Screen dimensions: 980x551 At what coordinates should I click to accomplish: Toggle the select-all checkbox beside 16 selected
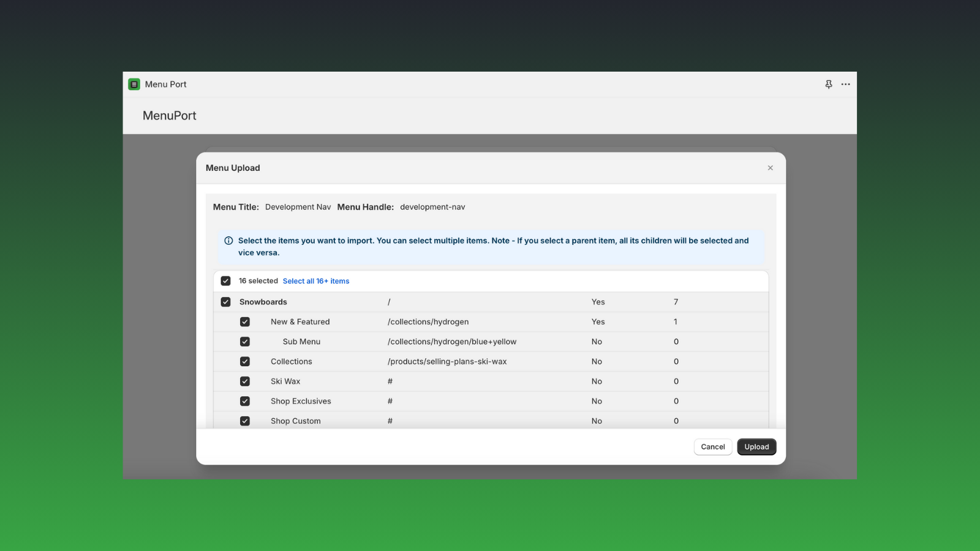coord(226,281)
